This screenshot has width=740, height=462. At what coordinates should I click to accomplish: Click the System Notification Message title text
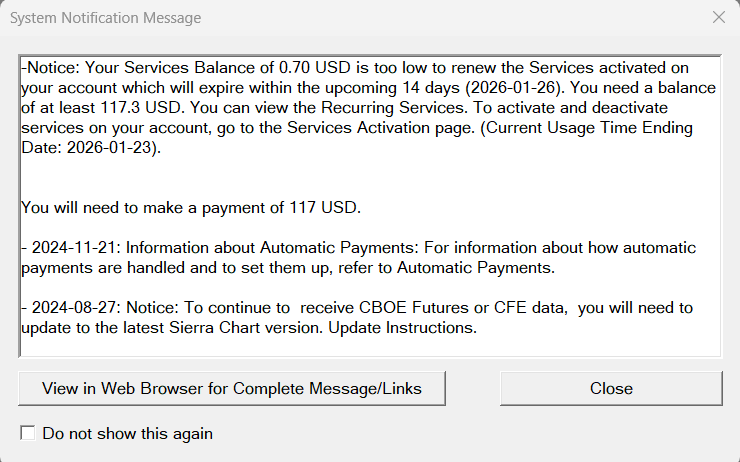107,18
